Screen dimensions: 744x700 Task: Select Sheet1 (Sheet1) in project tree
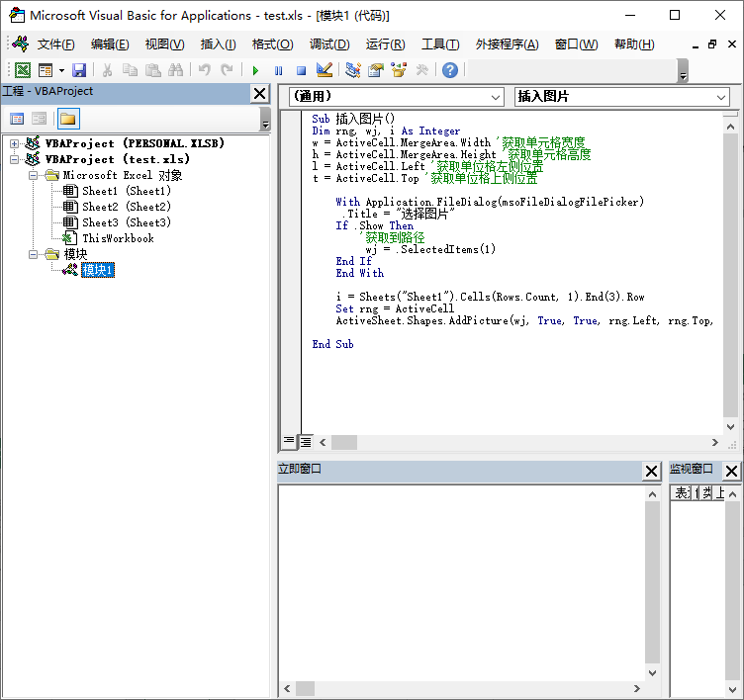click(x=127, y=191)
